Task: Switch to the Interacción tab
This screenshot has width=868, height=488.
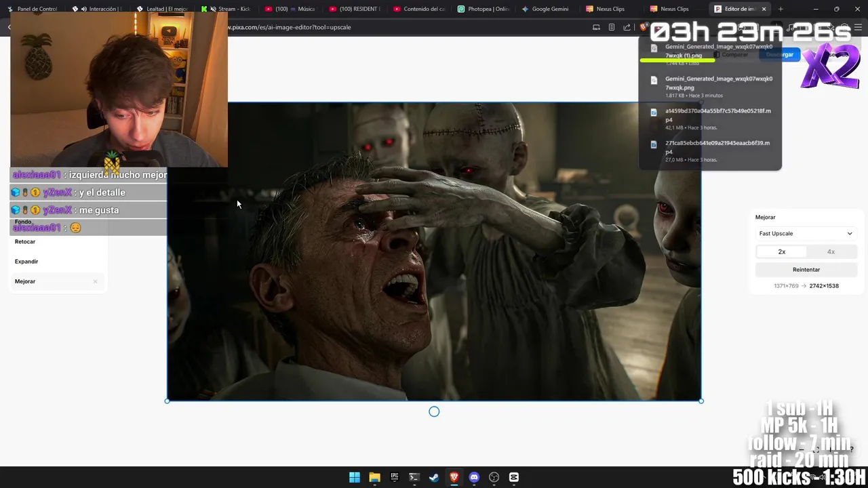Action: pyautogui.click(x=98, y=9)
